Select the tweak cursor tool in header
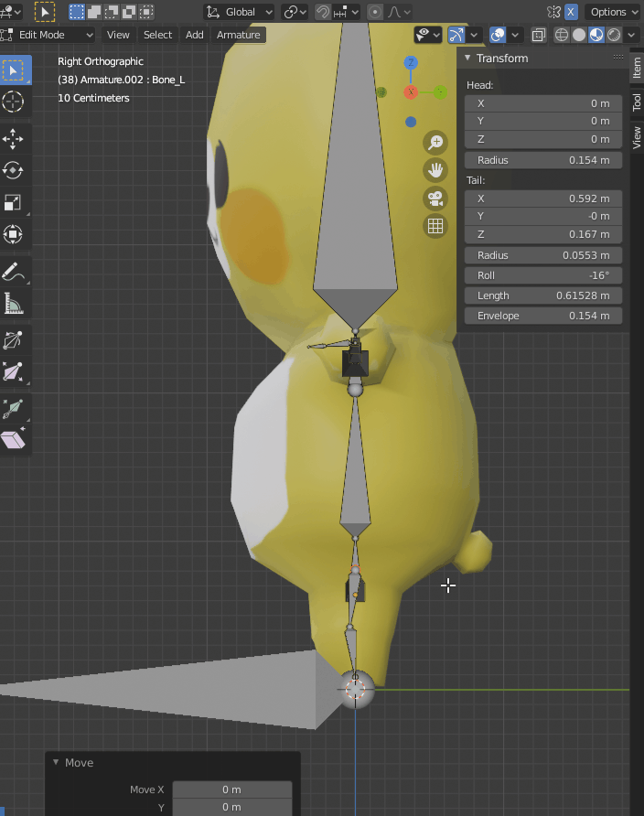Viewport: 644px width, 816px height. (x=45, y=12)
